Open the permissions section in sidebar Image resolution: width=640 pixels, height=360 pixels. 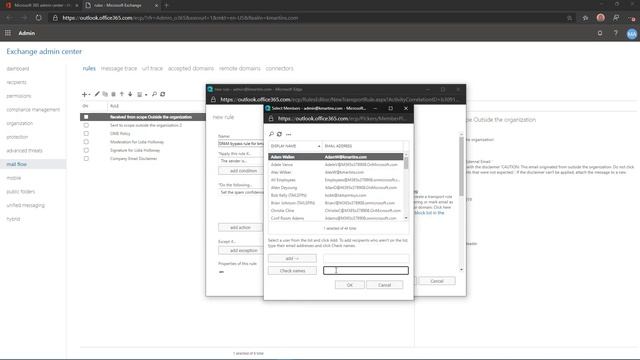(x=18, y=96)
